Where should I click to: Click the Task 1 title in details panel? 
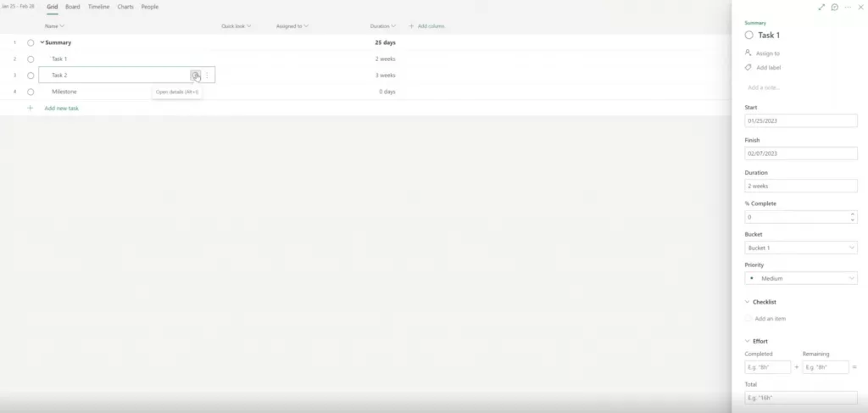coord(769,35)
